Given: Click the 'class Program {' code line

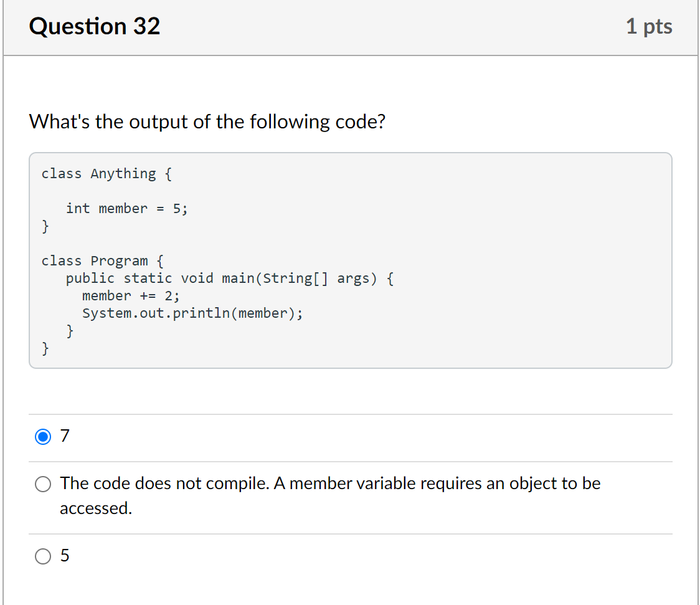Looking at the screenshot, I should [102, 260].
